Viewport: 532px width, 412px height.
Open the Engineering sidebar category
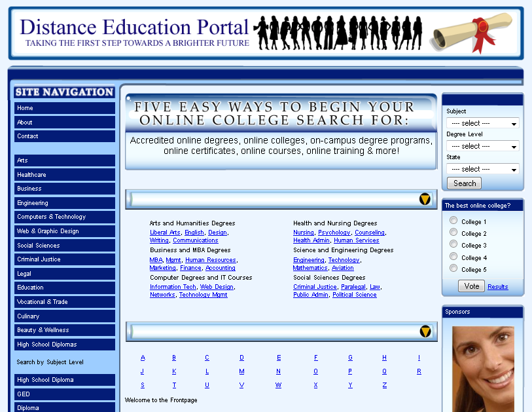(65, 203)
